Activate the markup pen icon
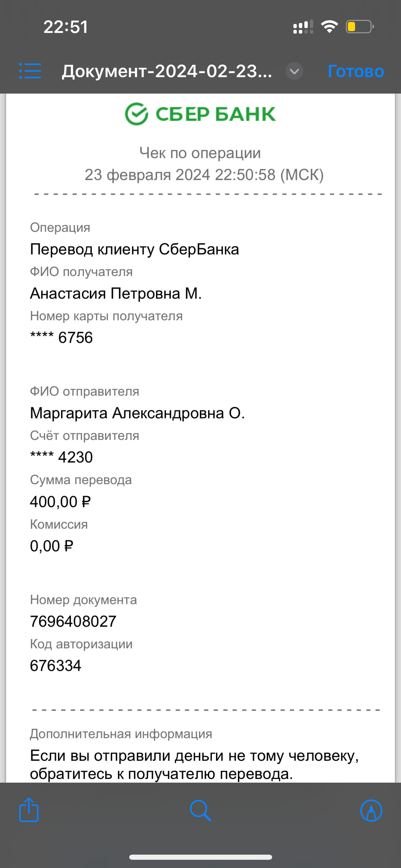Viewport: 401px width, 868px height. 371,810
